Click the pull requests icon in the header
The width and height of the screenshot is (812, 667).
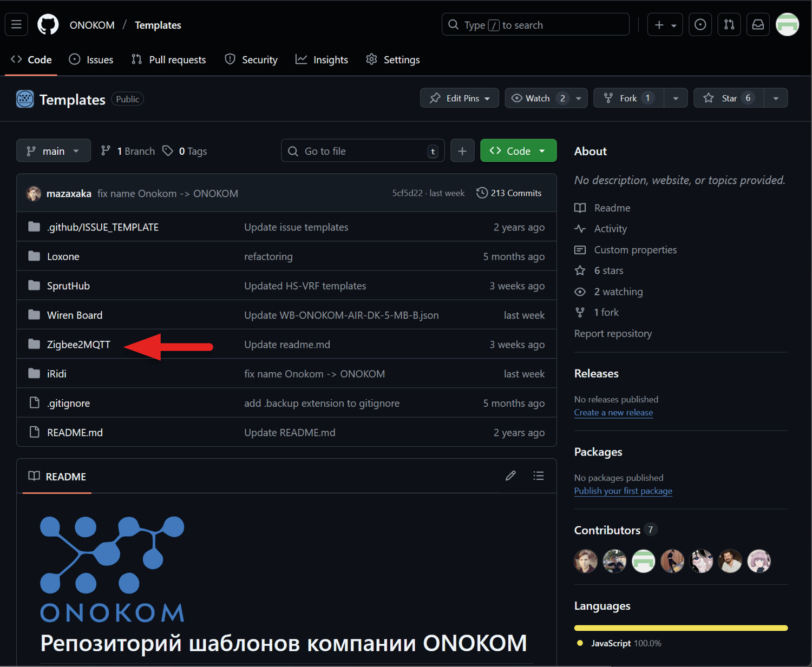click(x=729, y=24)
